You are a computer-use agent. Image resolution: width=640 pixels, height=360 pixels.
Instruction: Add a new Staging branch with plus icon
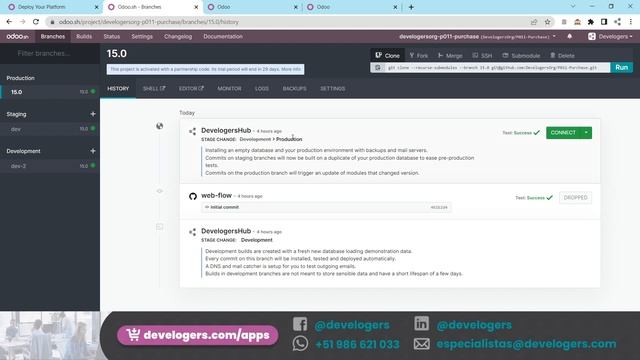coord(93,114)
